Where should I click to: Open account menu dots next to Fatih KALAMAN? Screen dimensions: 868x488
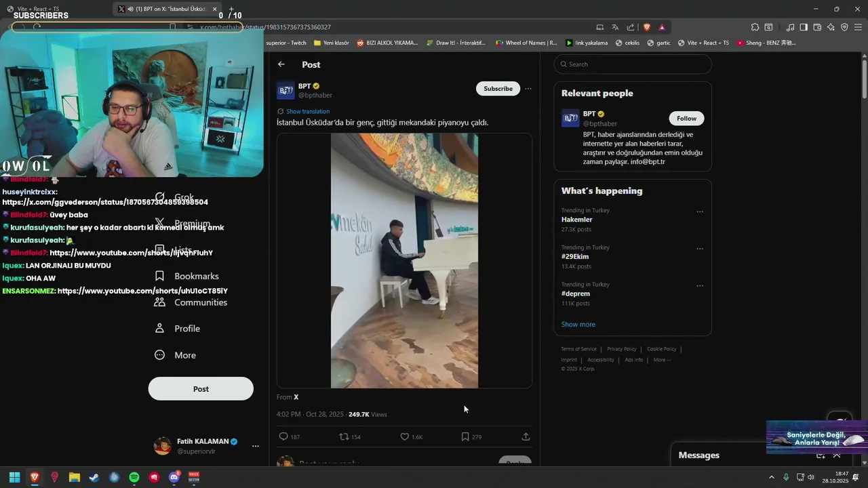(x=256, y=446)
